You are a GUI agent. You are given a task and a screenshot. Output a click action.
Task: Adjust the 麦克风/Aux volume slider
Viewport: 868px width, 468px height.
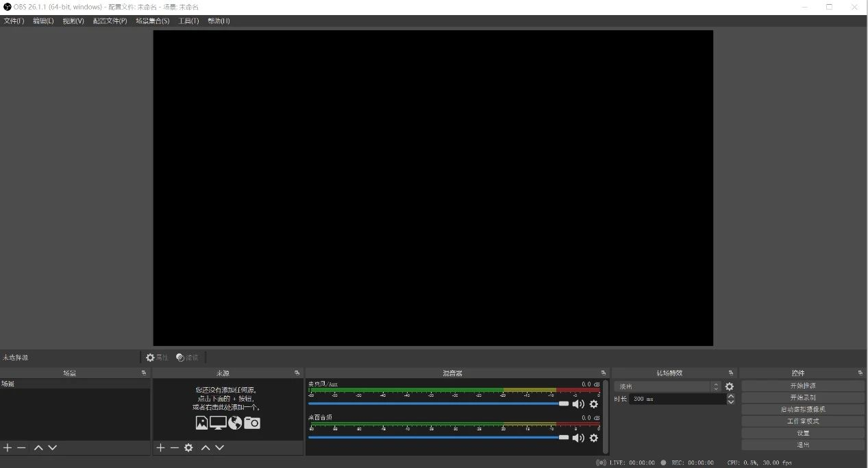click(x=438, y=404)
